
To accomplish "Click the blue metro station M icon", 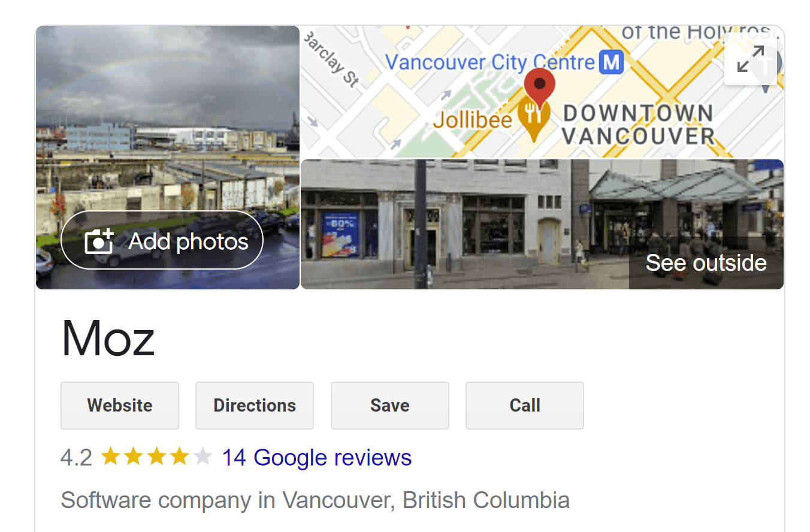I will pyautogui.click(x=612, y=62).
